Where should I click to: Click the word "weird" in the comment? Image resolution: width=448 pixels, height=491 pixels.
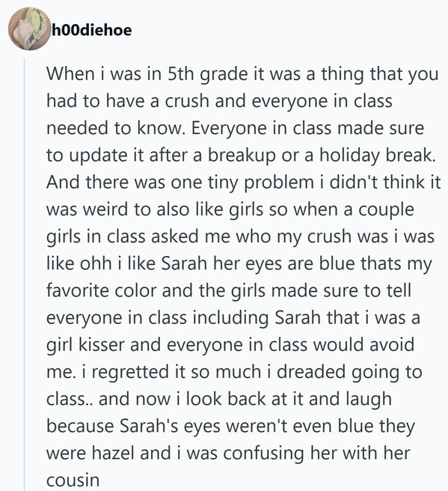pyautogui.click(x=109, y=209)
